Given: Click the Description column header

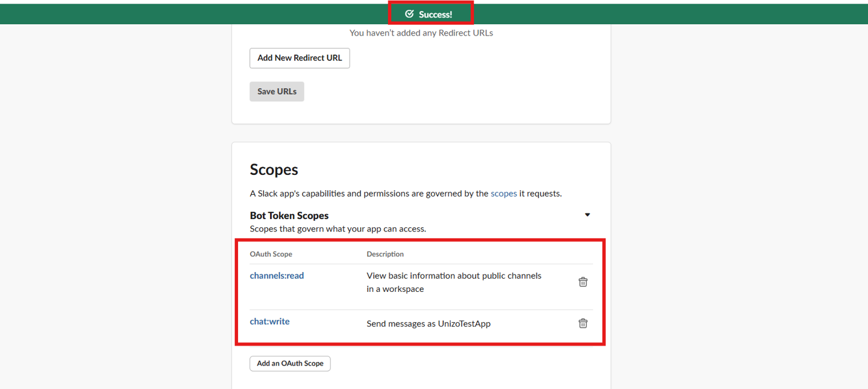Looking at the screenshot, I should (385, 254).
